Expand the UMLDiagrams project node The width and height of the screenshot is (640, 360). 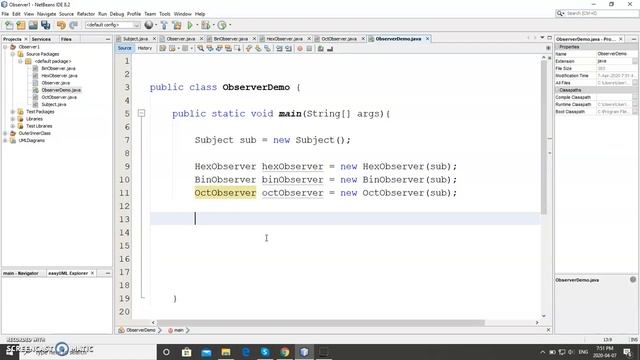click(x=5, y=140)
